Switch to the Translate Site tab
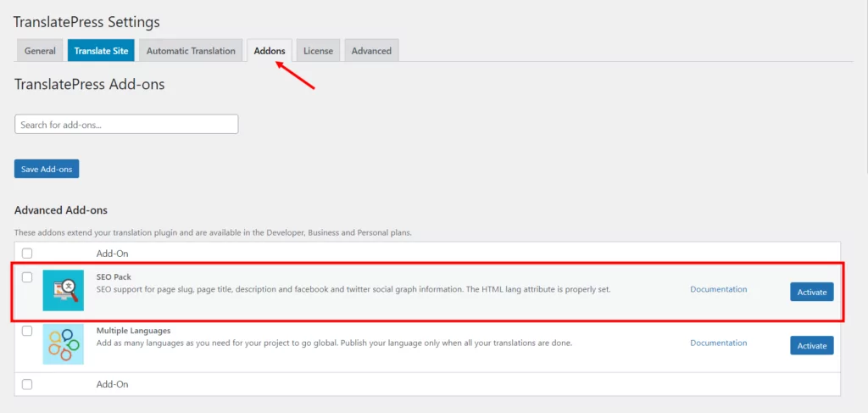The image size is (868, 413). pos(101,51)
